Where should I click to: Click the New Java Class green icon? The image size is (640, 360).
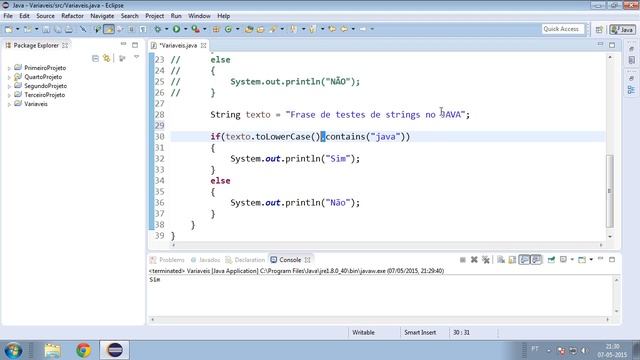click(x=228, y=29)
